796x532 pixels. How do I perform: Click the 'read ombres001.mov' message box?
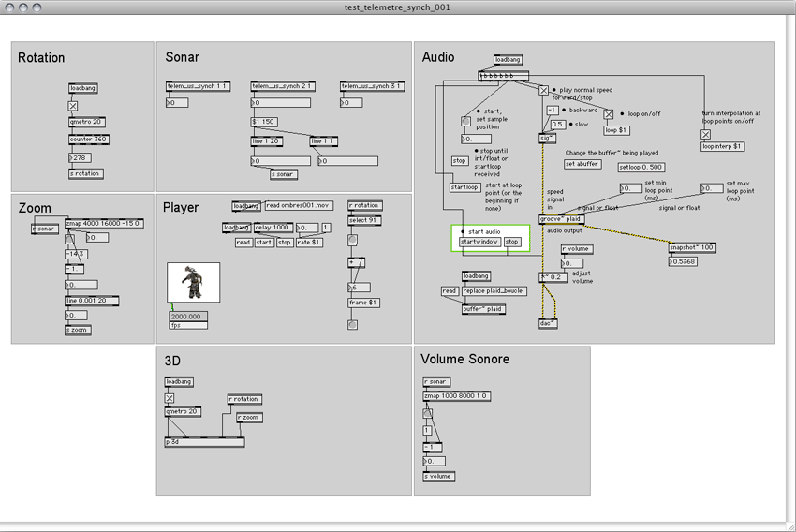pos(298,205)
